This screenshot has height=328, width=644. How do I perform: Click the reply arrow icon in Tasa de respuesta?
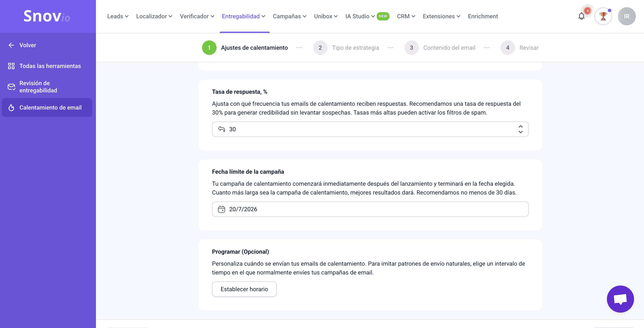[x=222, y=129]
